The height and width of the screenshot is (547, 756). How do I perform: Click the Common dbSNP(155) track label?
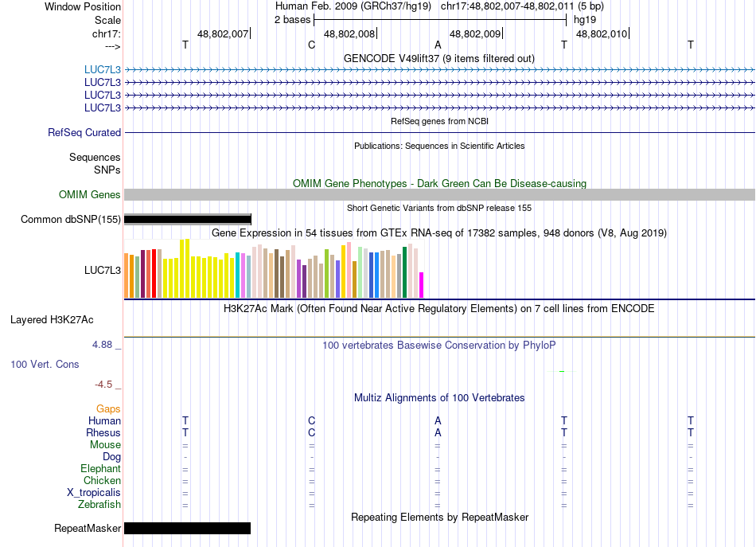71,220
